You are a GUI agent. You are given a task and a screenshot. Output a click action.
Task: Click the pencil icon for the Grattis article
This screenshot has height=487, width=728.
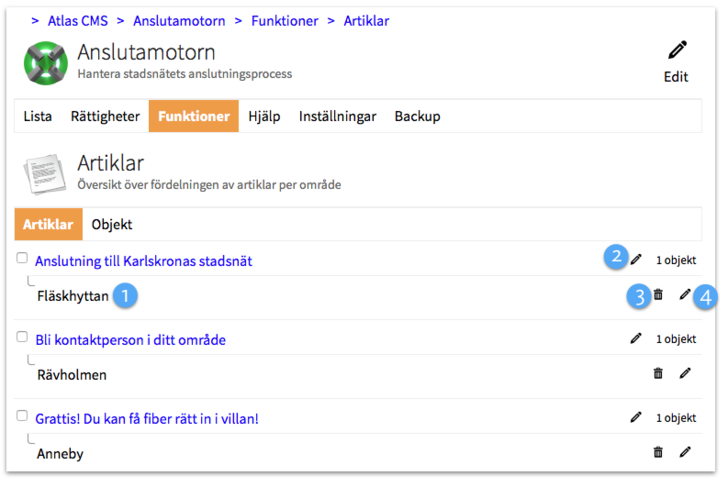pos(636,417)
